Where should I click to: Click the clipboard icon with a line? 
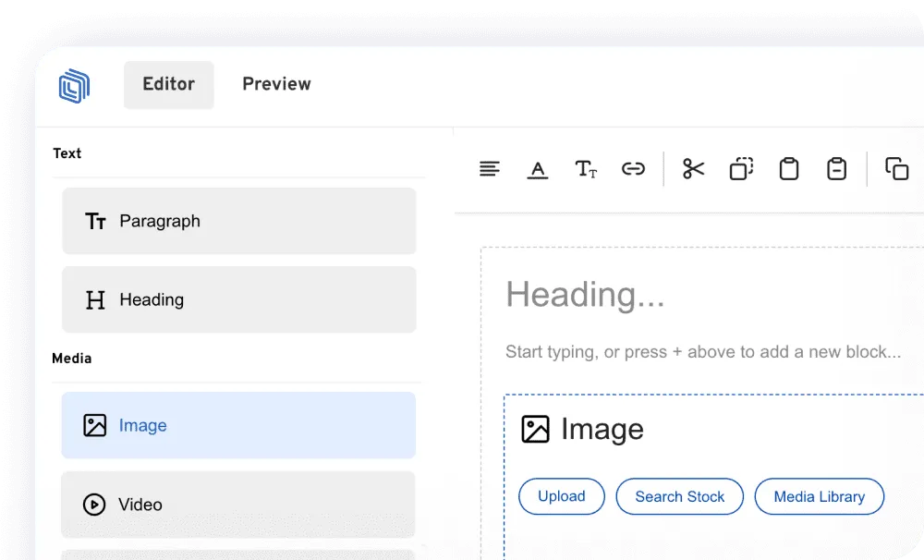tap(836, 169)
